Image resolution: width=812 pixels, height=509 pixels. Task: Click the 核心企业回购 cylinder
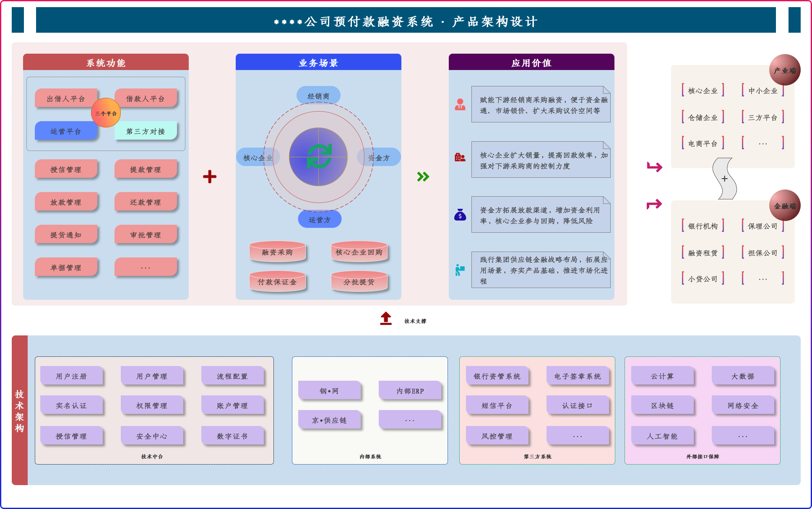point(359,252)
